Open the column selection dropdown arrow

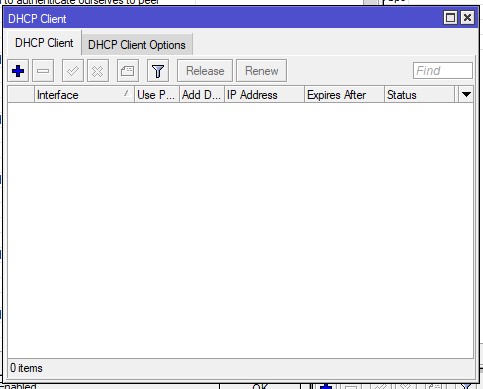pyautogui.click(x=466, y=95)
